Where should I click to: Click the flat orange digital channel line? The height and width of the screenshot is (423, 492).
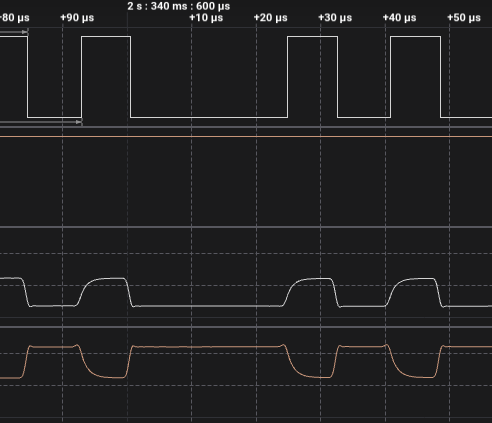246,137
